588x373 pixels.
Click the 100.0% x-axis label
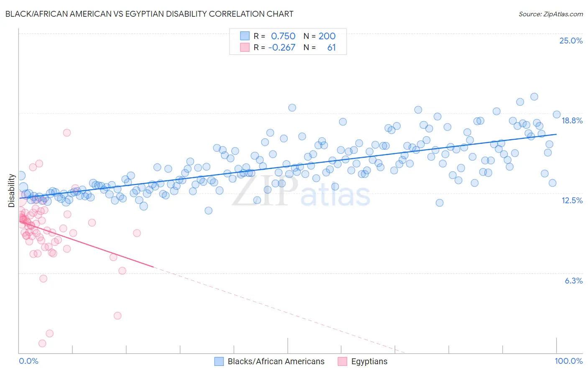point(569,361)
